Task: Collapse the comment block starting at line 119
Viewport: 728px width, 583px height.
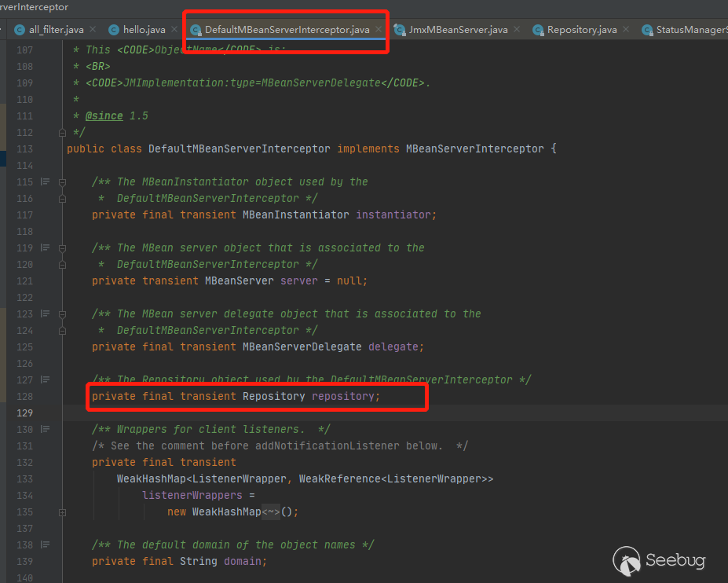Action: pyautogui.click(x=61, y=247)
